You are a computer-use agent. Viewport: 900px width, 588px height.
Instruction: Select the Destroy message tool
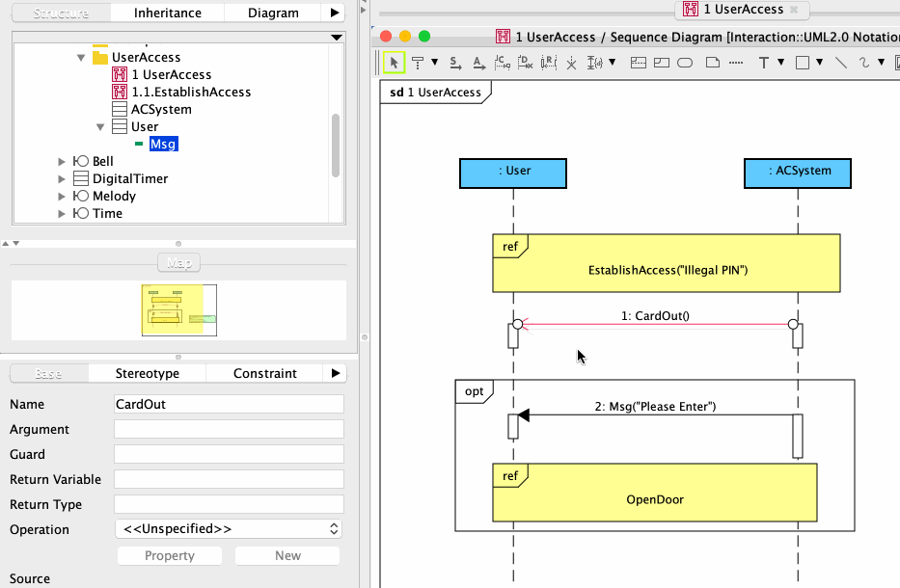(x=526, y=63)
